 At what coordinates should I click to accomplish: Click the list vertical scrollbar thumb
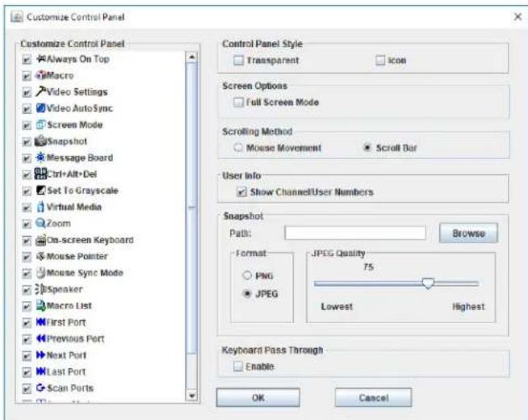coord(191,208)
